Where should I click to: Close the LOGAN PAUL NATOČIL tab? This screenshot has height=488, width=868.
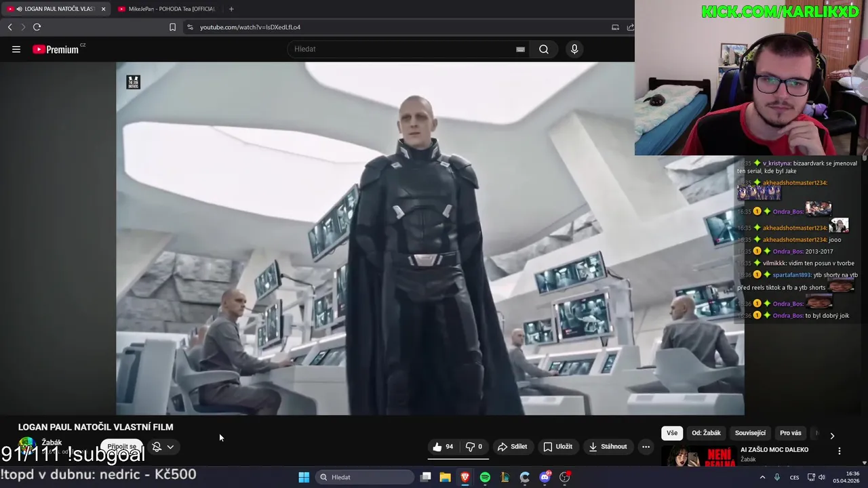(103, 9)
